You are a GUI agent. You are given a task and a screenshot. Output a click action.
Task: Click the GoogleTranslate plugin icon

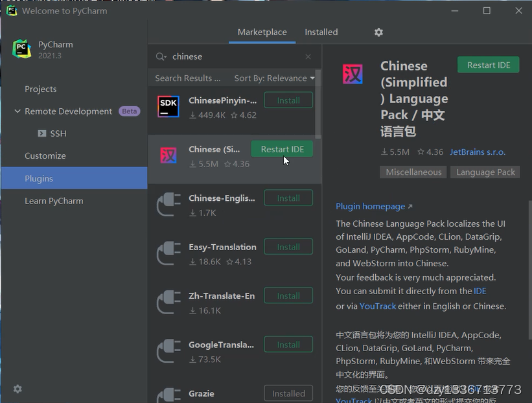[168, 351]
